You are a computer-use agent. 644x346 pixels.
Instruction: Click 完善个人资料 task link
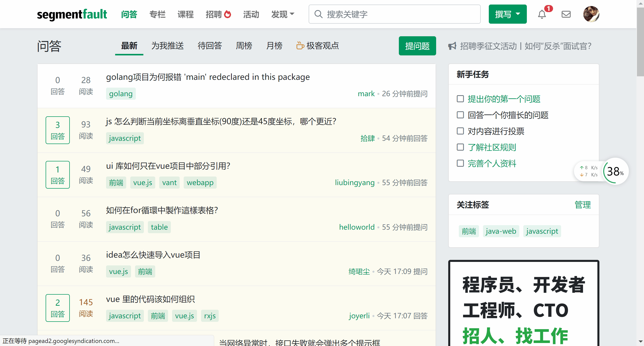(492, 163)
